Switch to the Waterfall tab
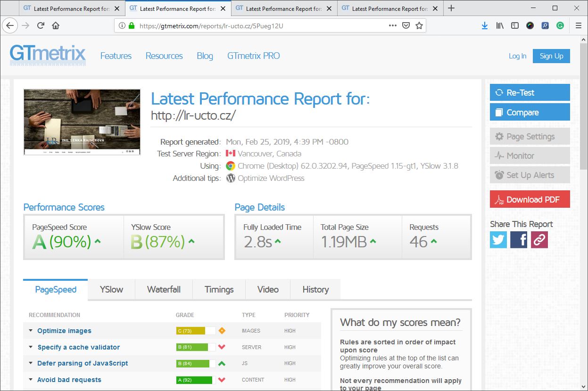588x391 pixels. click(x=164, y=289)
